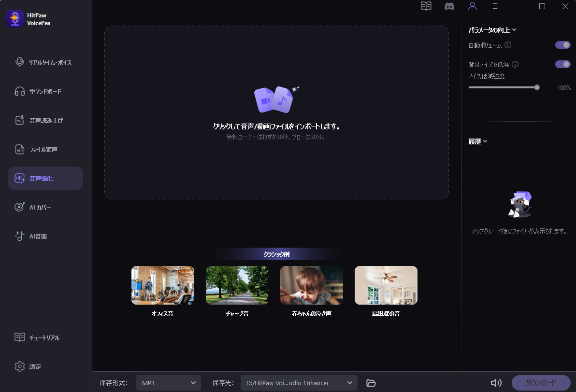Click the info icon beside 背景ノイズを低減
Viewport: 576px width, 392px height.
click(515, 64)
